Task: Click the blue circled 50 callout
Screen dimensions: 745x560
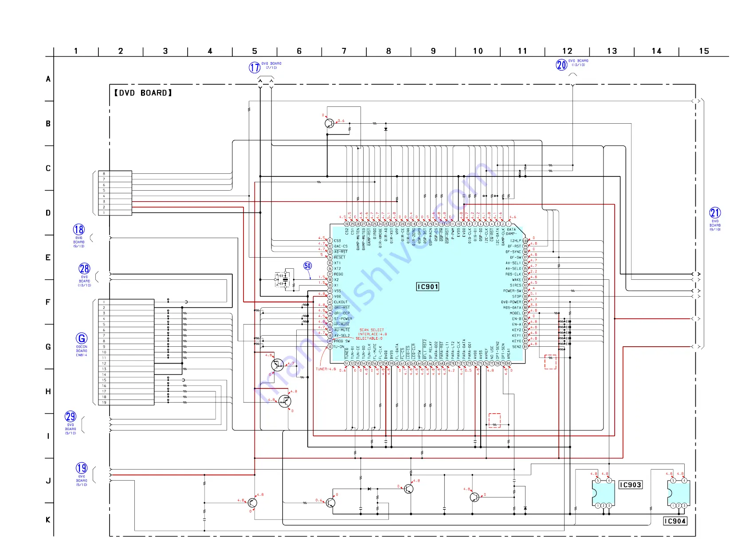Action: click(x=307, y=266)
